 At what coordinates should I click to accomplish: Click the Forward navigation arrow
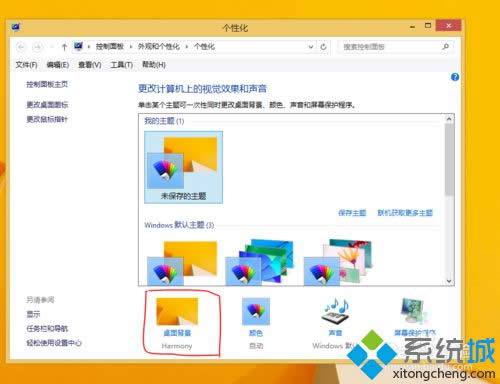click(37, 47)
